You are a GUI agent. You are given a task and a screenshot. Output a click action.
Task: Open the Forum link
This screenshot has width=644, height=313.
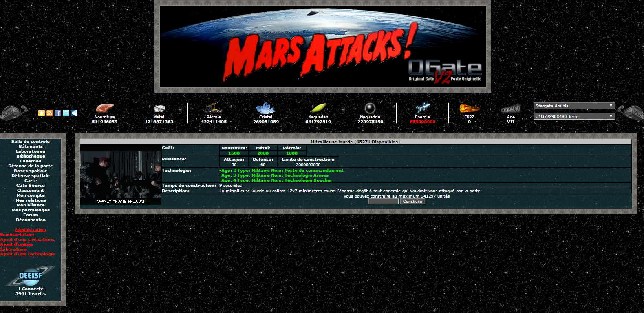(31, 215)
